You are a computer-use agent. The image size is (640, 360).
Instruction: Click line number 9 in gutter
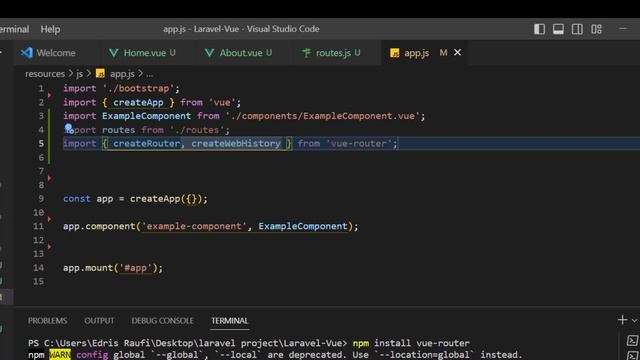coord(41,198)
